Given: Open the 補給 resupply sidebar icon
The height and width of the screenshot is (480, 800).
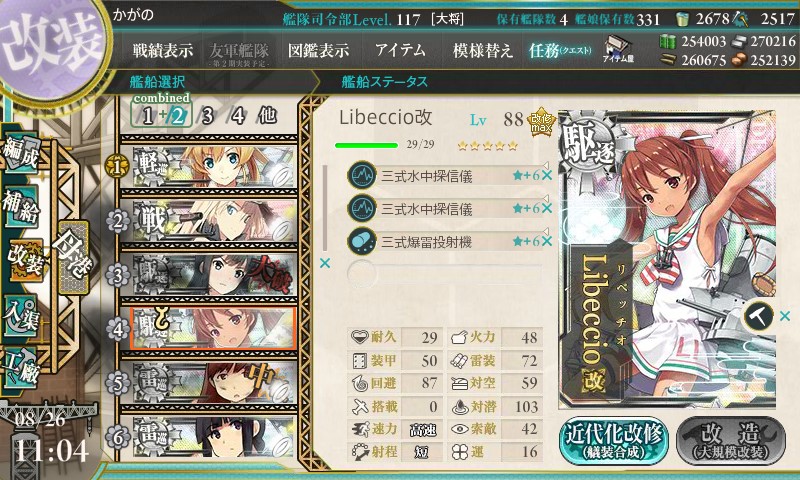Looking at the screenshot, I should click(x=21, y=206).
